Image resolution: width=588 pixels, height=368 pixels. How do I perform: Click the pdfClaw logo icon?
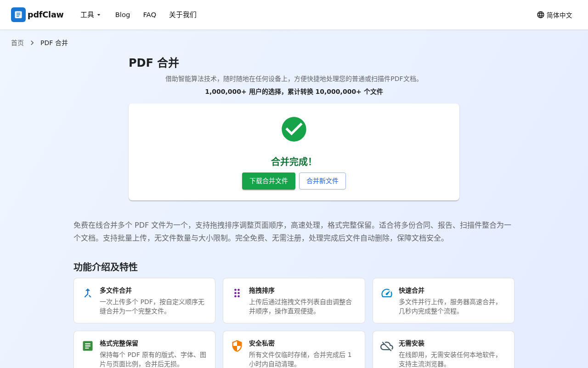(17, 15)
